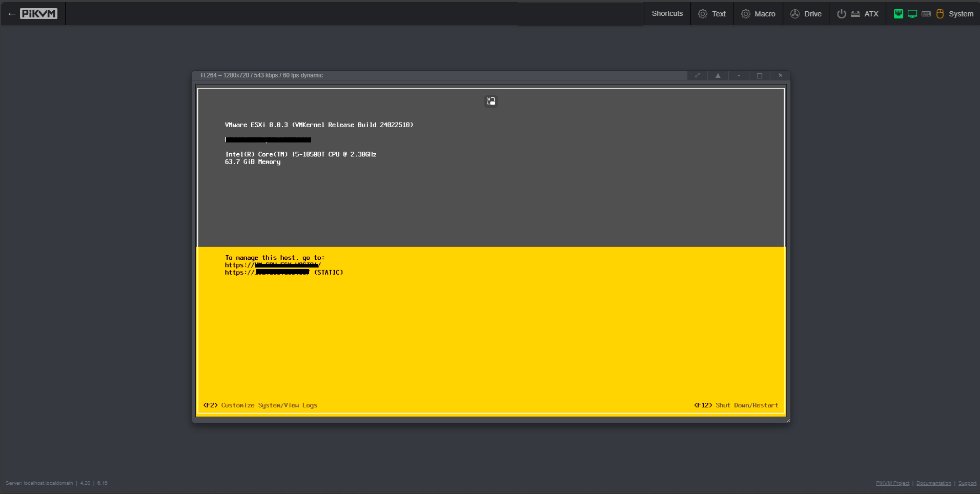Click the Intel Core i5-10500T CPU line

tap(301, 154)
